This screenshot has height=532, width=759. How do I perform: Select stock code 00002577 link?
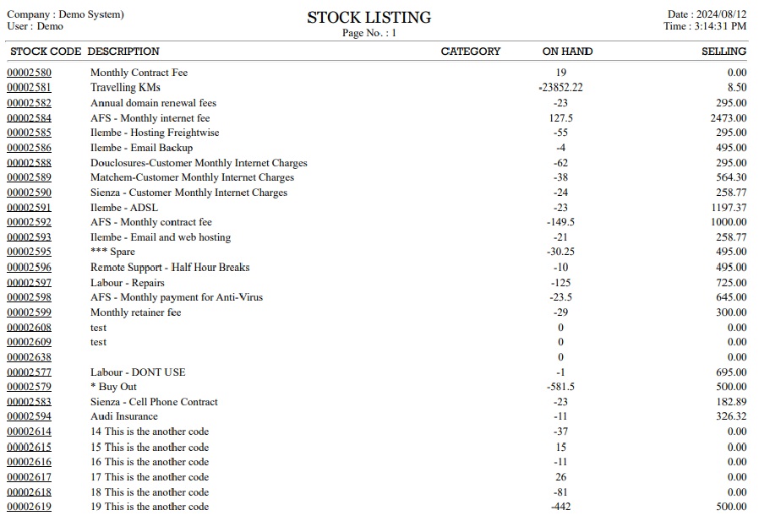pyautogui.click(x=29, y=372)
